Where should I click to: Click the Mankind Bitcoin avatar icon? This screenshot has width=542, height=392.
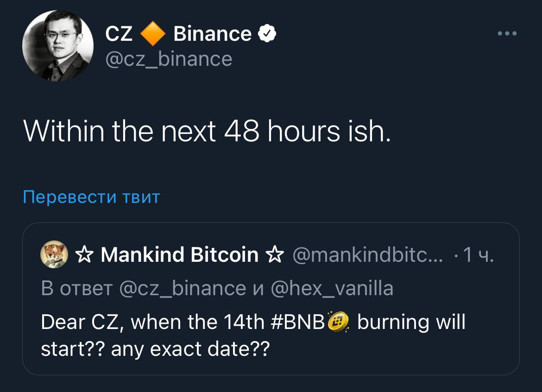click(55, 255)
